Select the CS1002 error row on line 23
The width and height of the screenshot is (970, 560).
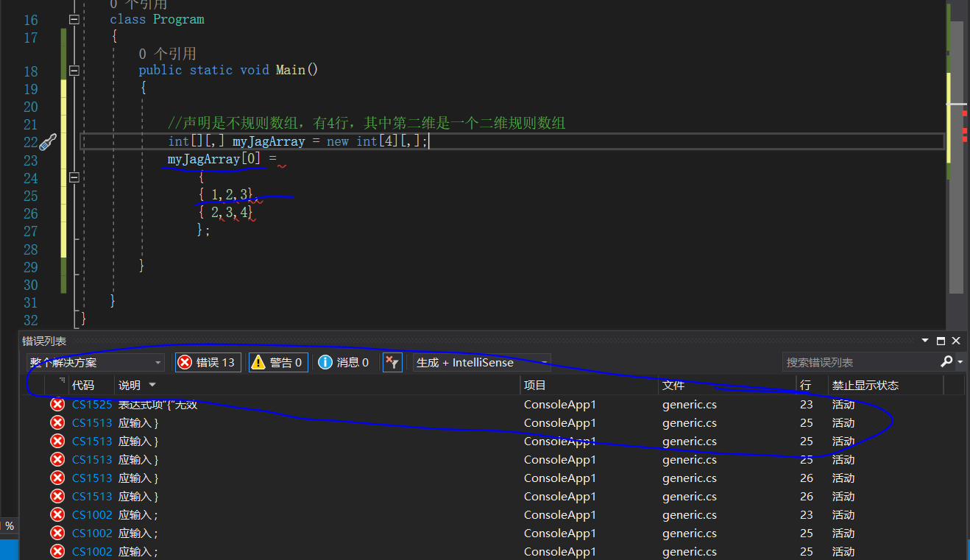point(493,514)
